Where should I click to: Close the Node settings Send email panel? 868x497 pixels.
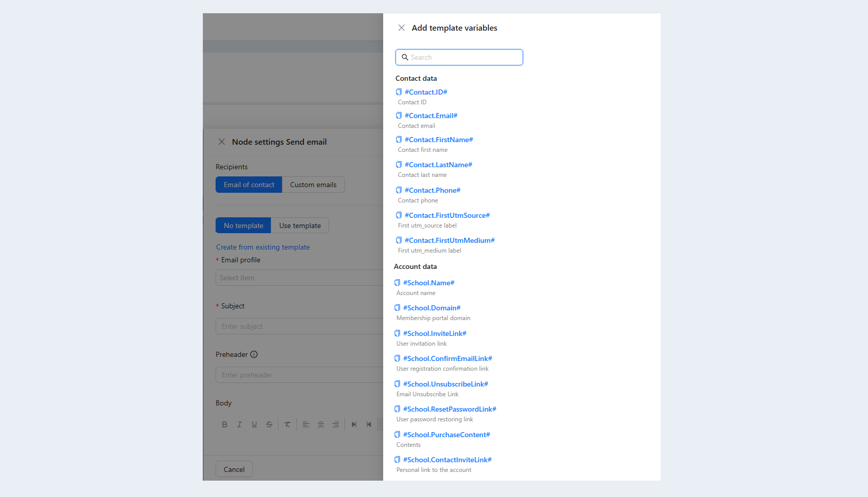(222, 142)
